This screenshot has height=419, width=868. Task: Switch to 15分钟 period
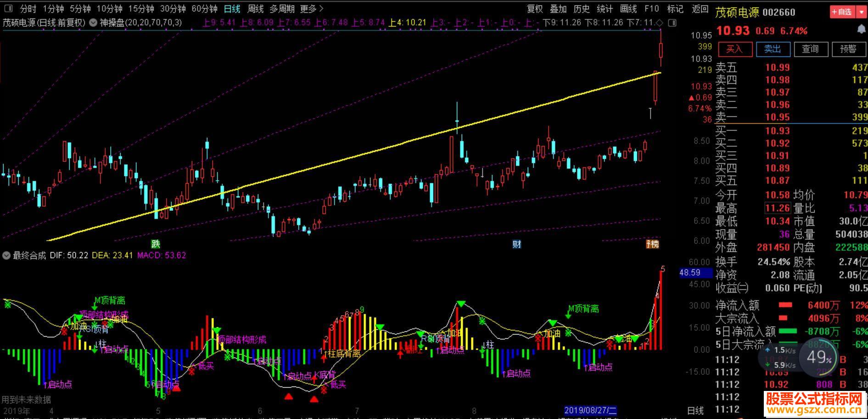pos(141,9)
